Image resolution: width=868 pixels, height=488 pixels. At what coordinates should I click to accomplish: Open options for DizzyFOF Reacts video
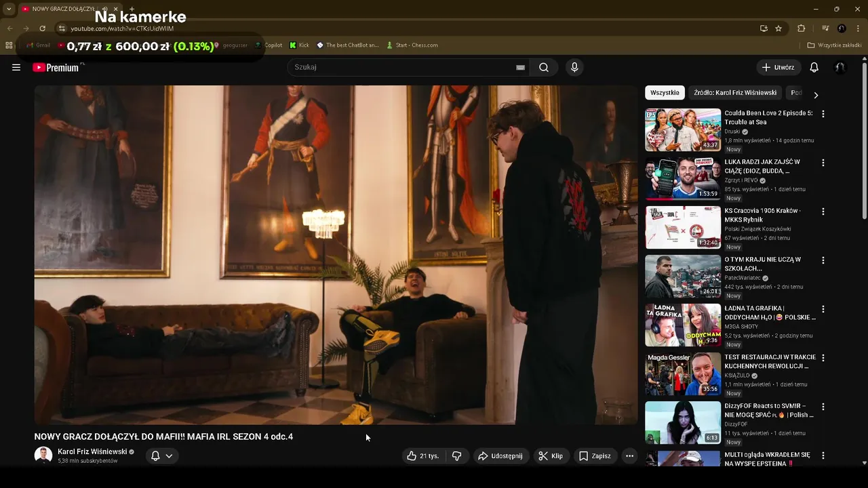pos(823,407)
